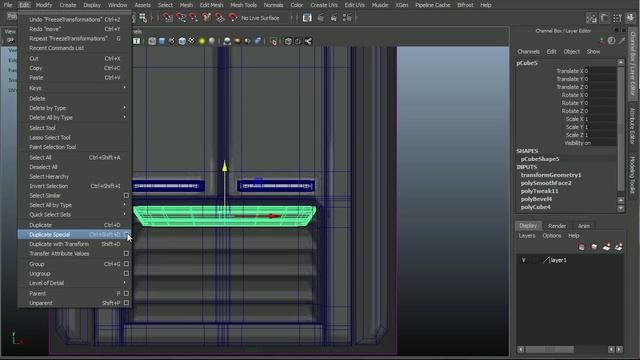Show the Modeling Toolkit icon top right
This screenshot has height=360, width=640.
coord(591,18)
